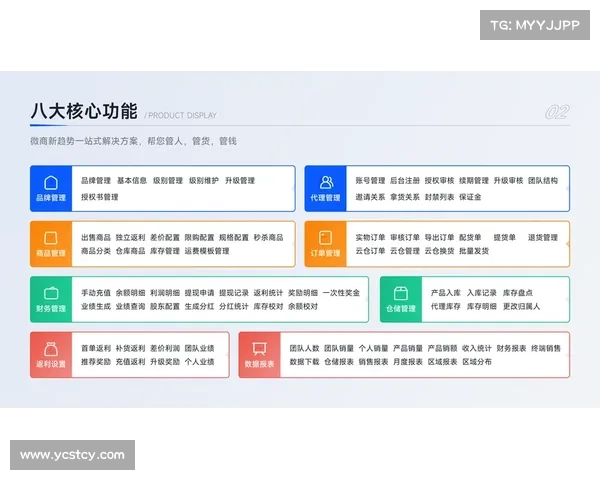Click the 订单管理 order icon
600x480 pixels.
[x=326, y=237]
